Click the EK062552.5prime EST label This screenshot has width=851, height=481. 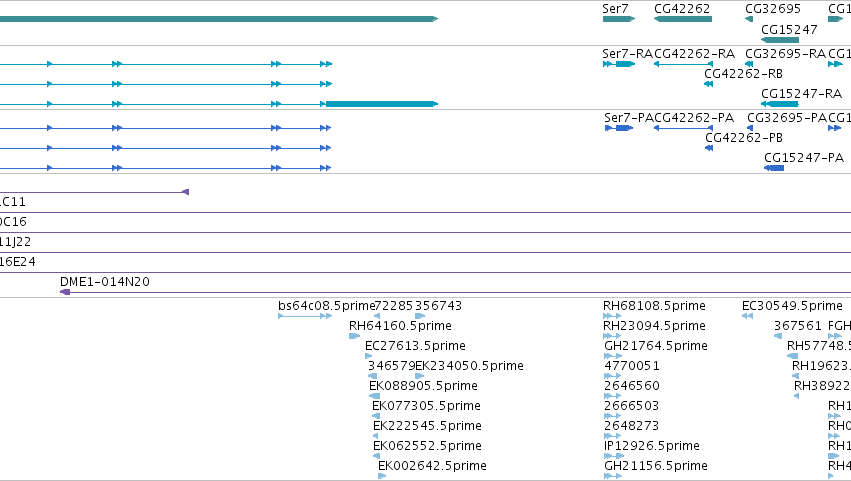[x=427, y=447]
